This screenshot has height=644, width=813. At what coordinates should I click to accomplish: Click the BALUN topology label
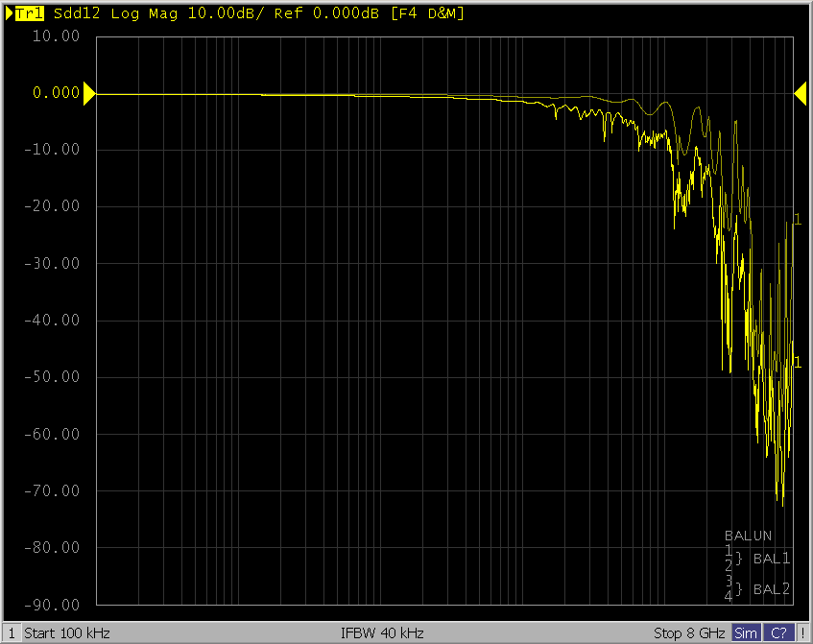[x=748, y=537]
